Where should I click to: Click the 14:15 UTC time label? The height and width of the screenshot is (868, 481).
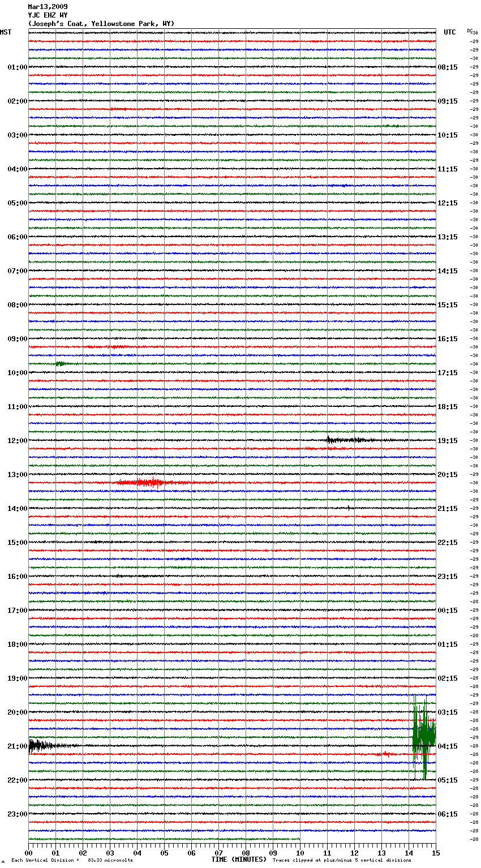tap(448, 271)
